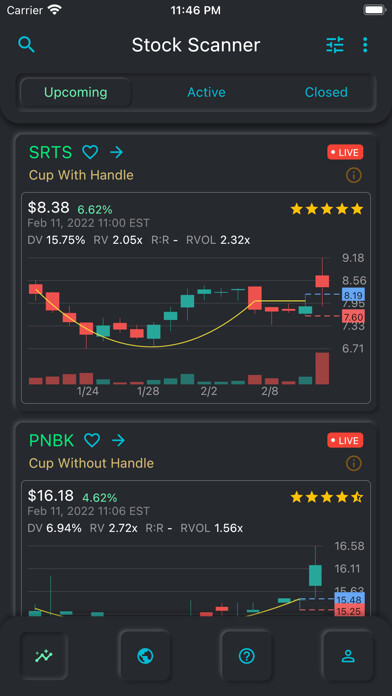Screen dimensions: 392x696
Task: Favorite SRTS with the heart icon
Action: tap(90, 153)
